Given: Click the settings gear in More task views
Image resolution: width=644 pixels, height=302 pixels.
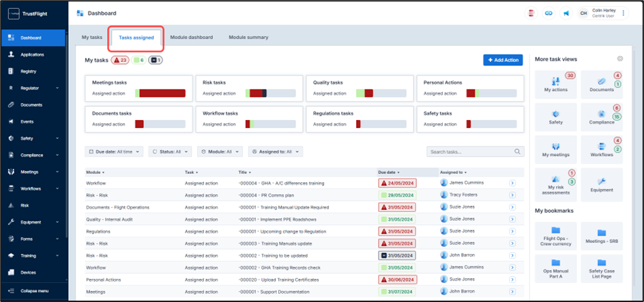Looking at the screenshot, I should [x=620, y=59].
